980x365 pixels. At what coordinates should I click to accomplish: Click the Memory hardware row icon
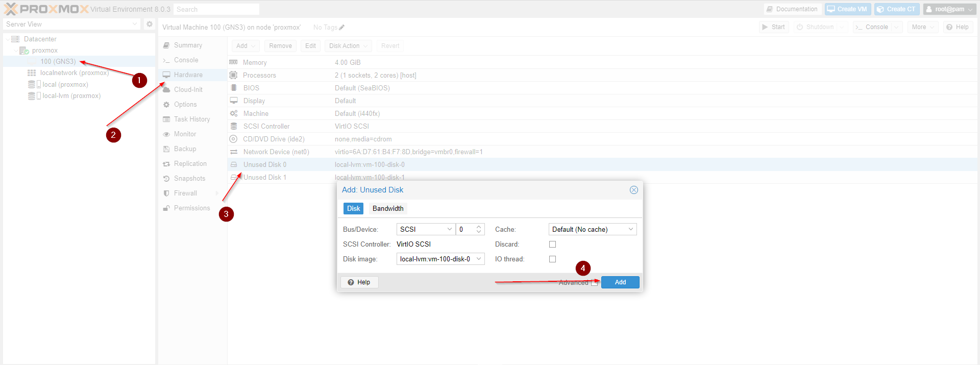click(234, 62)
